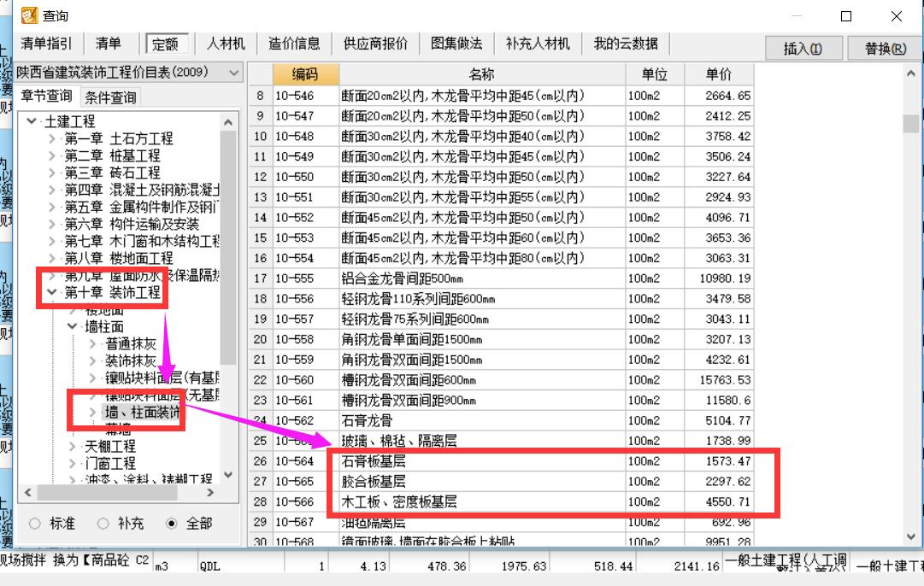
Task: Click tree scroll-up arrow
Action: pyautogui.click(x=228, y=122)
